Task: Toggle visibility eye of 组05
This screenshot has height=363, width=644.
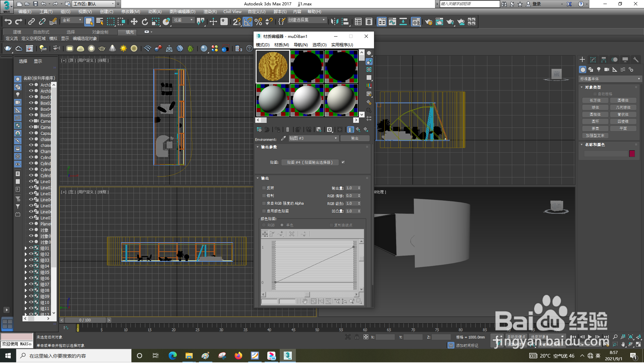Action: [x=31, y=272]
